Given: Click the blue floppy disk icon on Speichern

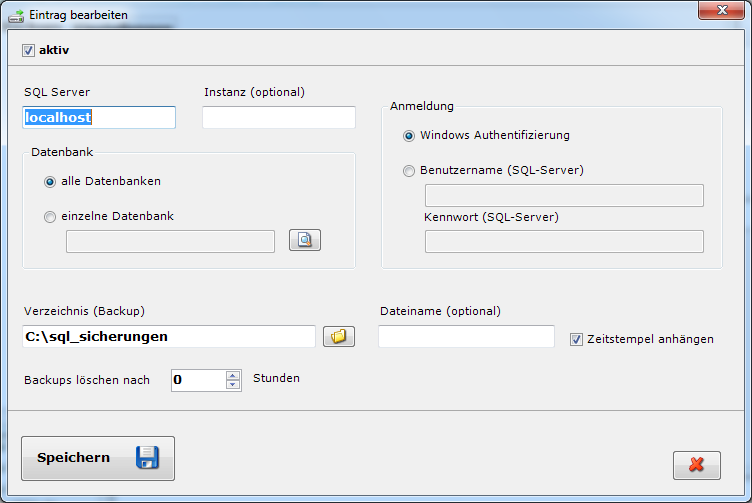Looking at the screenshot, I should coord(147,457).
